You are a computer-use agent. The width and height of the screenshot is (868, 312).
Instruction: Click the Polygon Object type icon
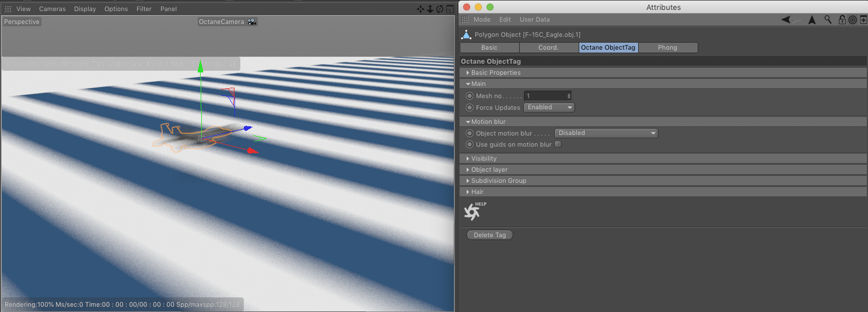466,34
